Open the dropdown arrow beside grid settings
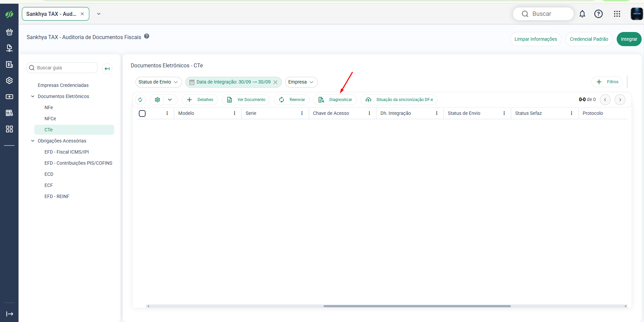This screenshot has width=644, height=322. pyautogui.click(x=170, y=100)
